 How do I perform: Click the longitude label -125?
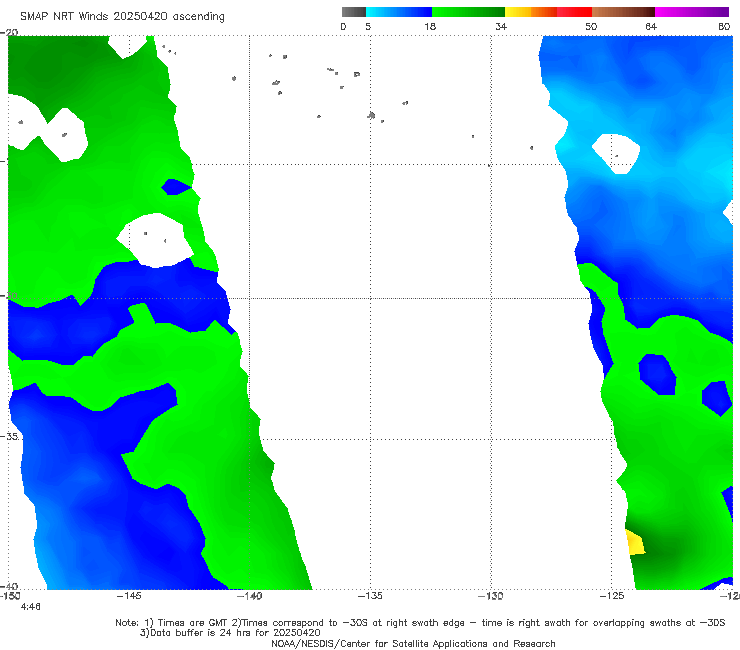click(612, 596)
